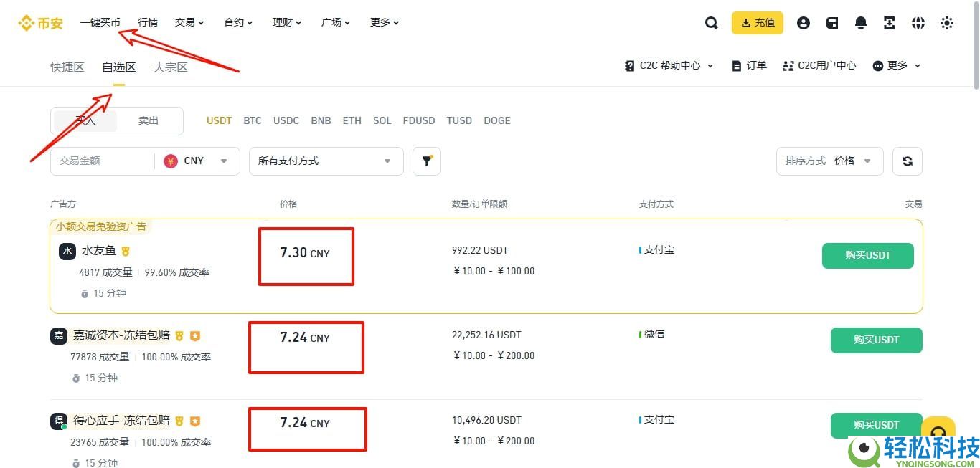Click the globe language icon
The image size is (980, 468).
click(x=918, y=22)
